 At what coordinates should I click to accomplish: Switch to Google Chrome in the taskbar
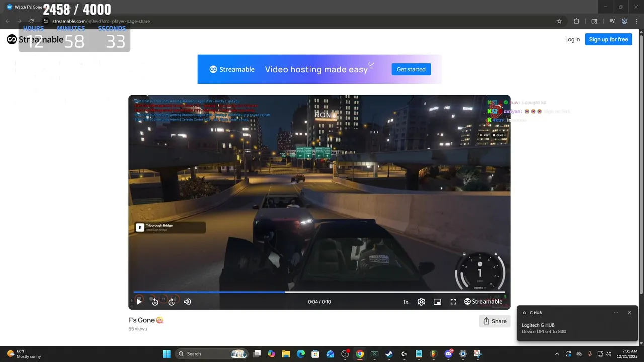point(360,354)
